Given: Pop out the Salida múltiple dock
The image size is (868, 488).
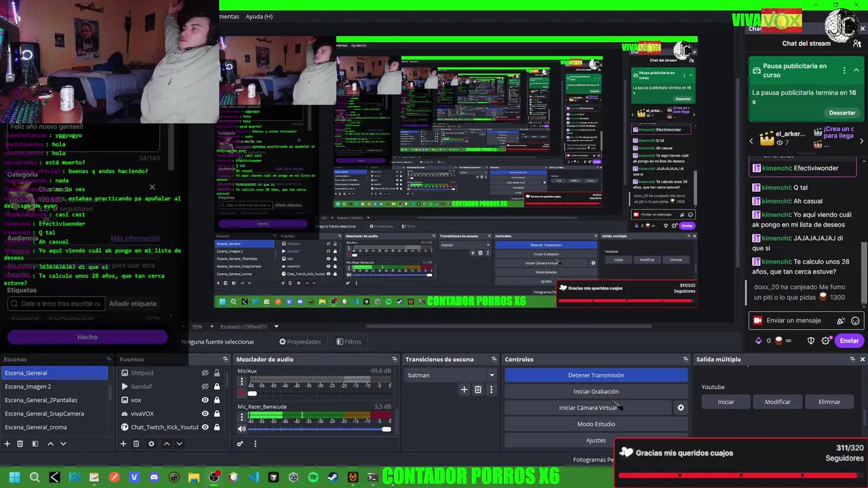Looking at the screenshot, I should pyautogui.click(x=852, y=359).
